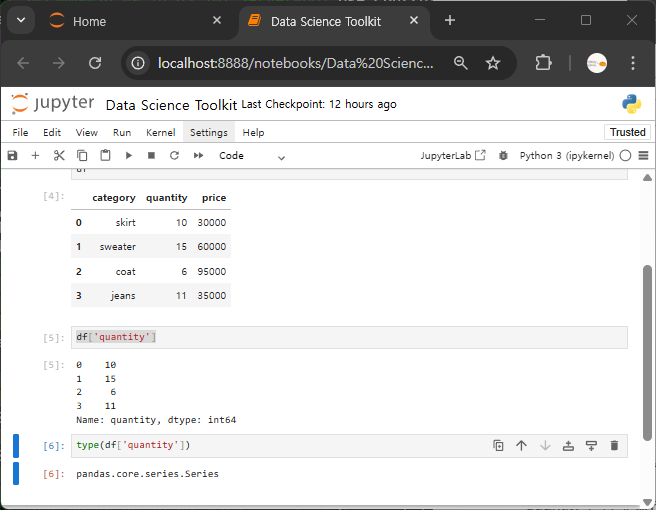Image resolution: width=656 pixels, height=510 pixels.
Task: Click the Last Checkpoint text
Action: 319,104
